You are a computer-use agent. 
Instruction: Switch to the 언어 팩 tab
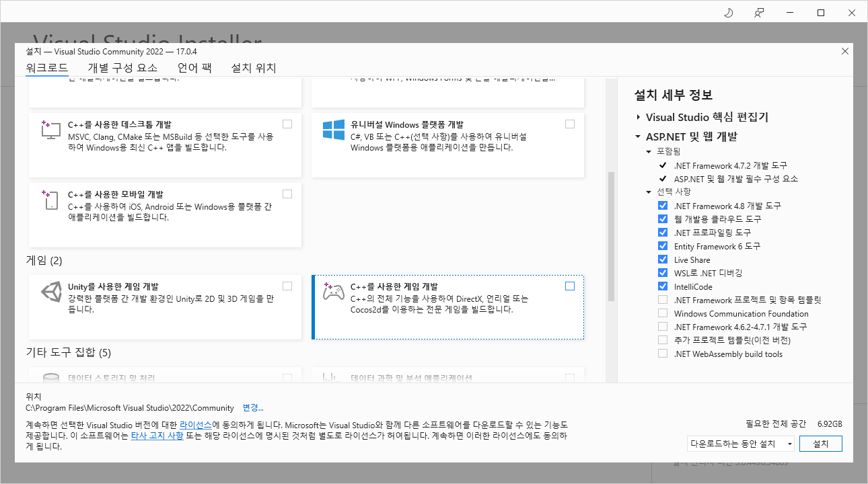coord(194,68)
